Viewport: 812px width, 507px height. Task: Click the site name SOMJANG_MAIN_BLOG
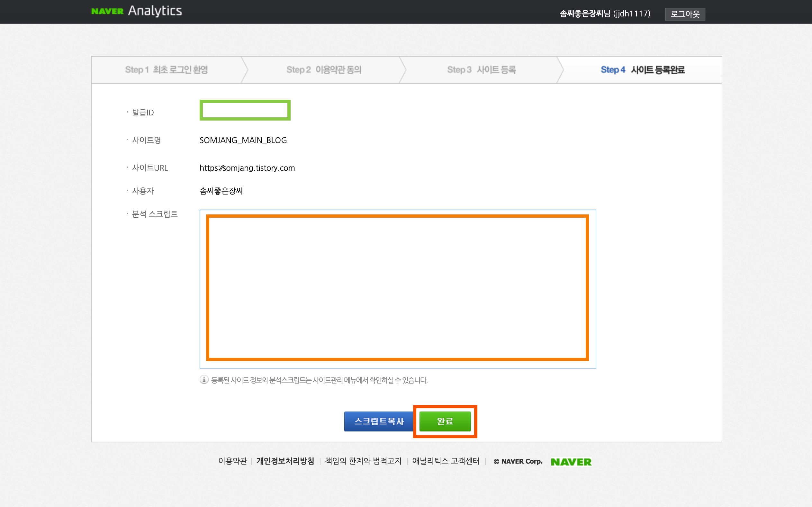[243, 140]
